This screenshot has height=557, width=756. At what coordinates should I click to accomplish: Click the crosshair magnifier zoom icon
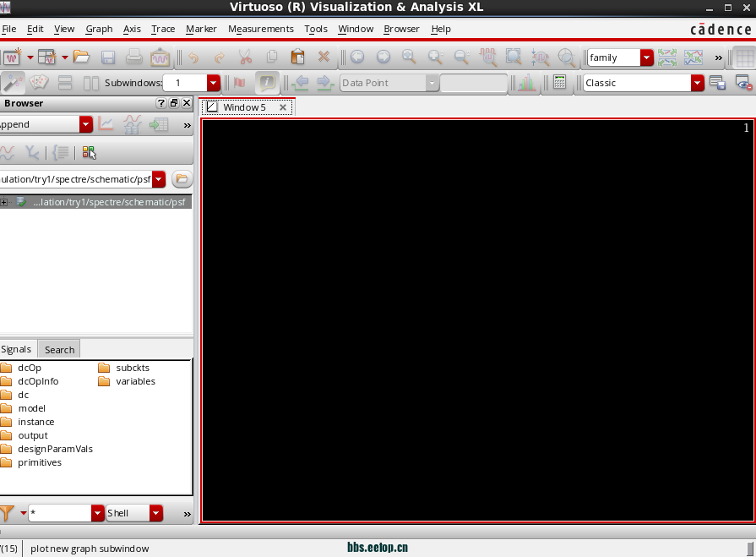(566, 57)
